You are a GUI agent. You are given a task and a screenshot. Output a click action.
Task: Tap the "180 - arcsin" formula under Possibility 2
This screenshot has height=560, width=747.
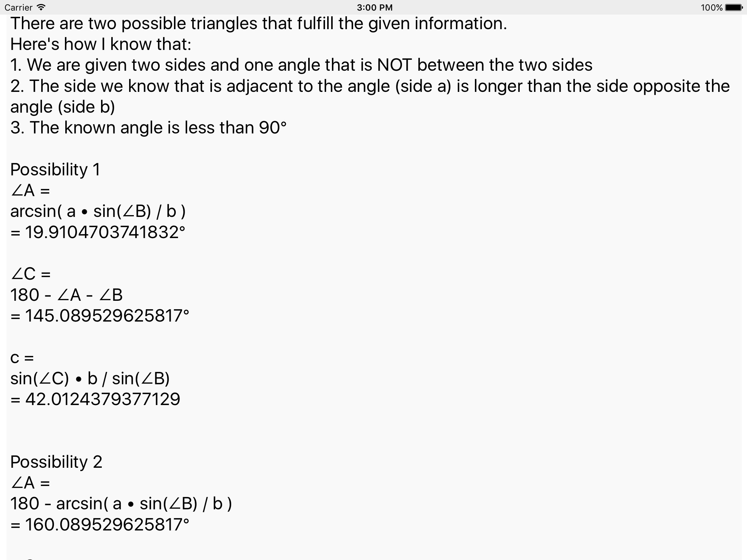pos(121,504)
